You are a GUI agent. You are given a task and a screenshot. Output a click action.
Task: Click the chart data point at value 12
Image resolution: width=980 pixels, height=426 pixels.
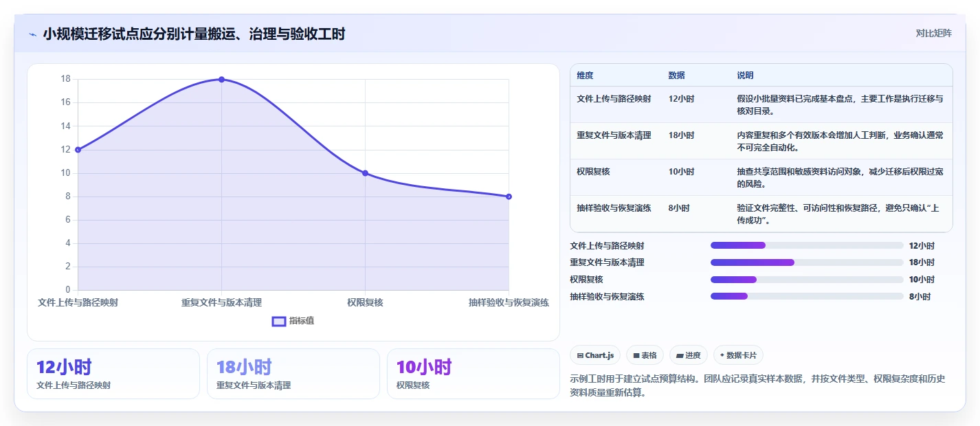coord(78,150)
